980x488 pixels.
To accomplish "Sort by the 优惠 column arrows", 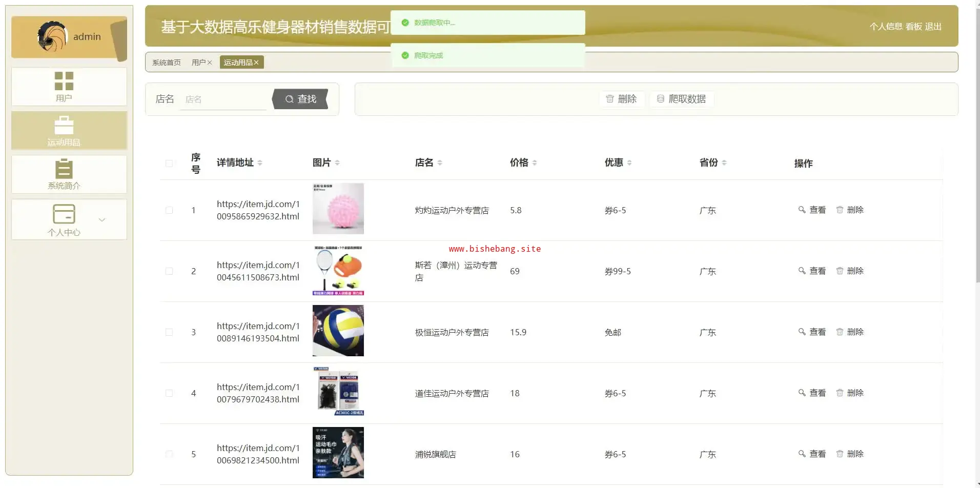I will pos(629,162).
